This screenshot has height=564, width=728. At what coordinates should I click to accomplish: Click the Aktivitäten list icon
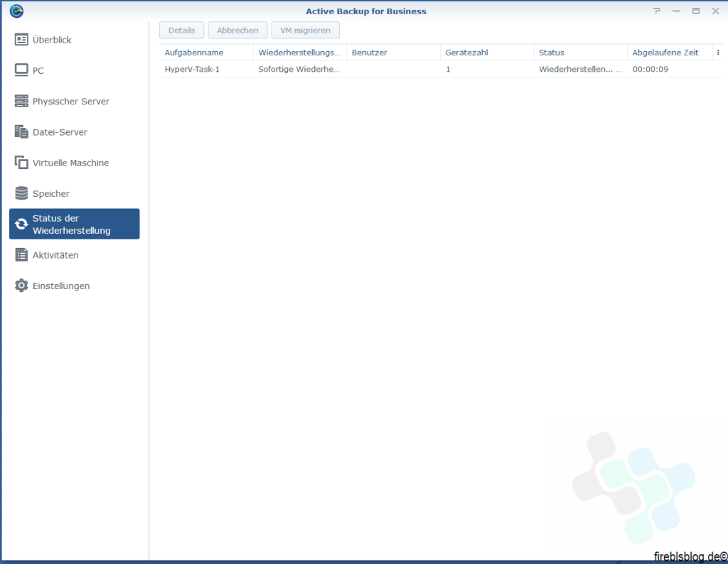pos(21,254)
